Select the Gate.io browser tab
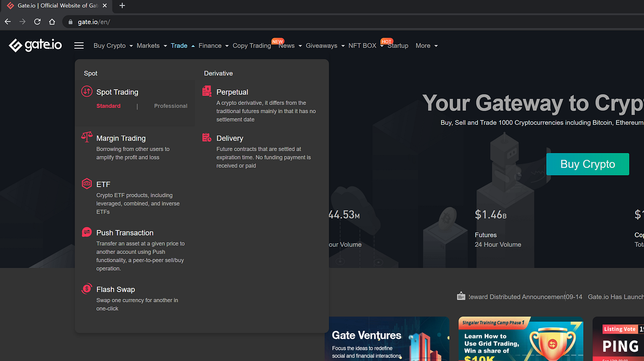Screen dimensions: 644x361 click(x=55, y=6)
